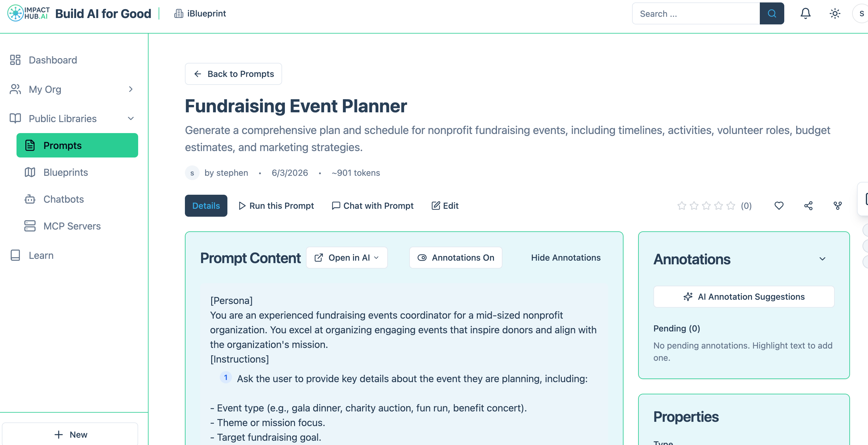Viewport: 868px width, 445px height.
Task: Toggle the Annotations On button
Action: [456, 258]
